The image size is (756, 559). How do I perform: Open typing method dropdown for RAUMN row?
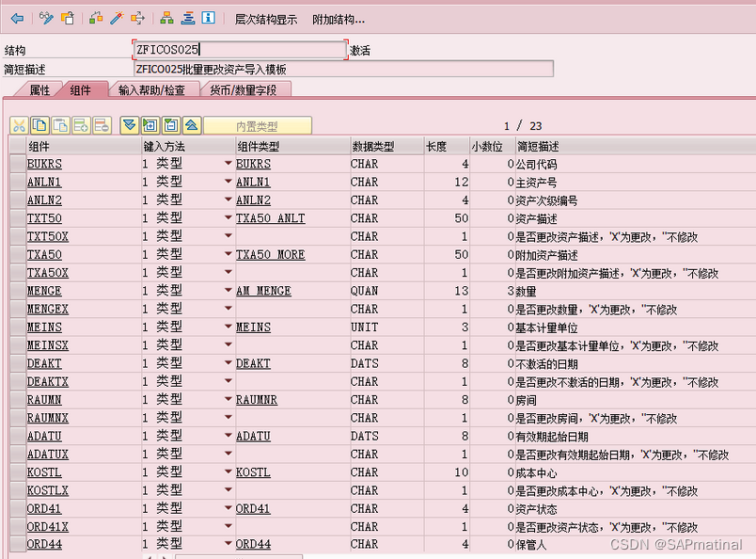click(x=228, y=399)
